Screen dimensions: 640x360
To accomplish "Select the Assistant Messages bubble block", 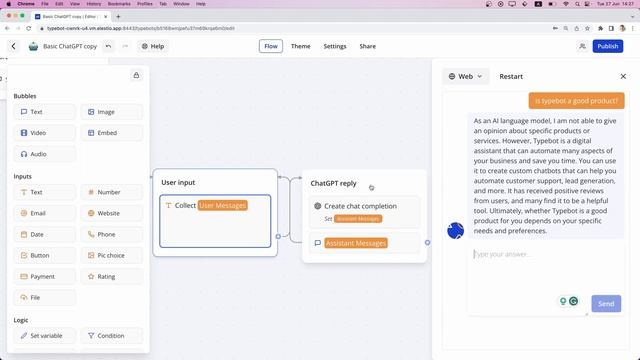I will point(364,243).
